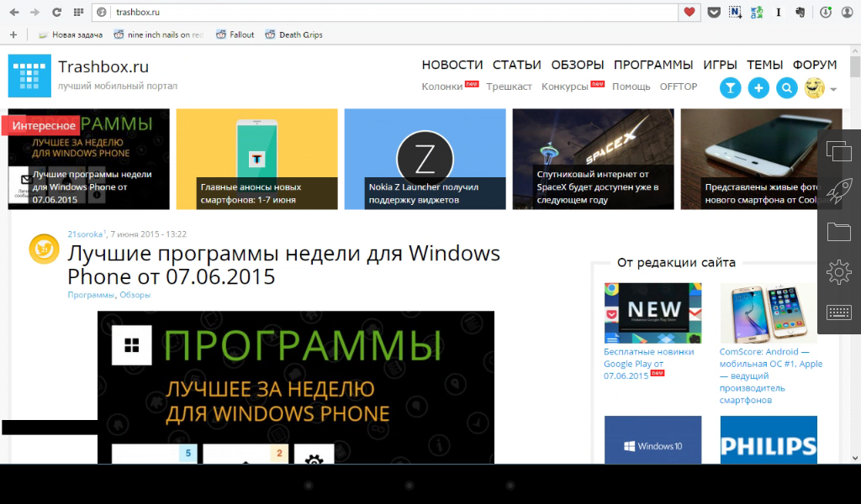Click the trollface user avatar
The height and width of the screenshot is (504, 861).
click(814, 87)
